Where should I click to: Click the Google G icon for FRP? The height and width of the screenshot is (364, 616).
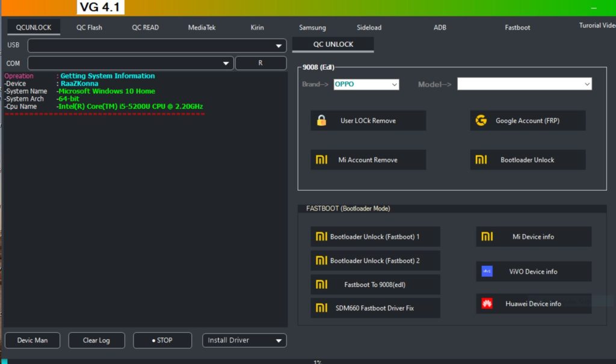click(481, 120)
